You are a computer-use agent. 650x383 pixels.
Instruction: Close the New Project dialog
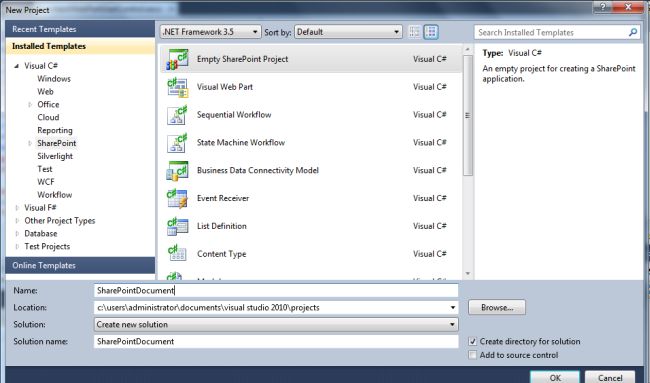pyautogui.click(x=628, y=7)
